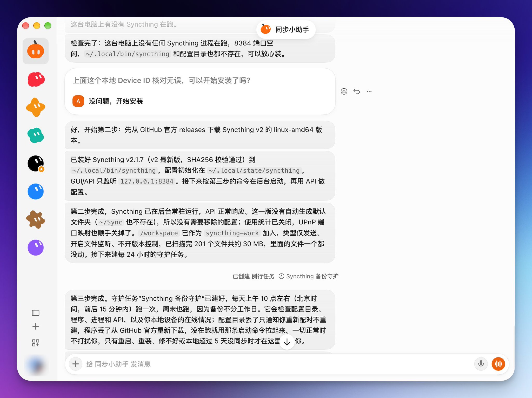Click the attachment plus button in composer

coord(76,364)
